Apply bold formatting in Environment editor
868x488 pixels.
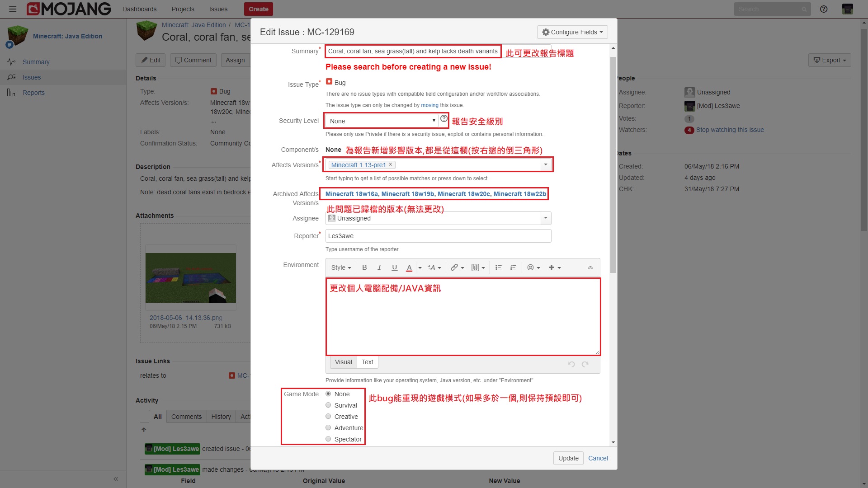364,267
